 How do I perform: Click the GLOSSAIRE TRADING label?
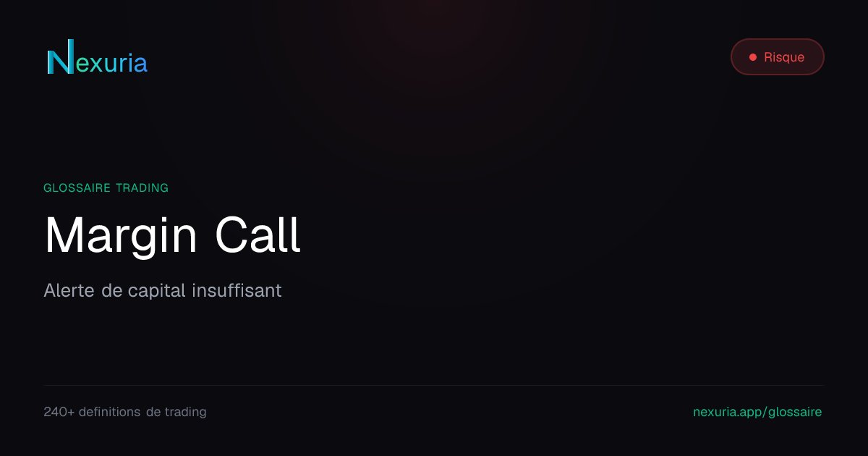[x=106, y=188]
